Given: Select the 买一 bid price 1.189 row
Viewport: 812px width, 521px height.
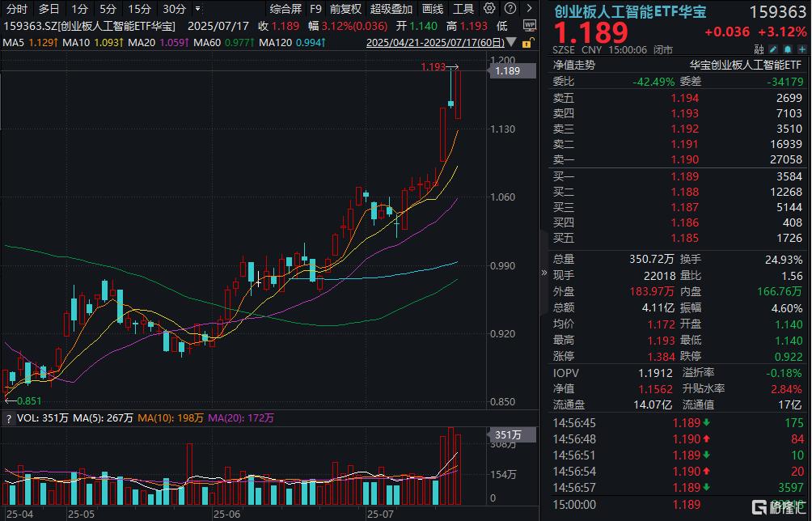Looking at the screenshot, I should click(x=678, y=176).
